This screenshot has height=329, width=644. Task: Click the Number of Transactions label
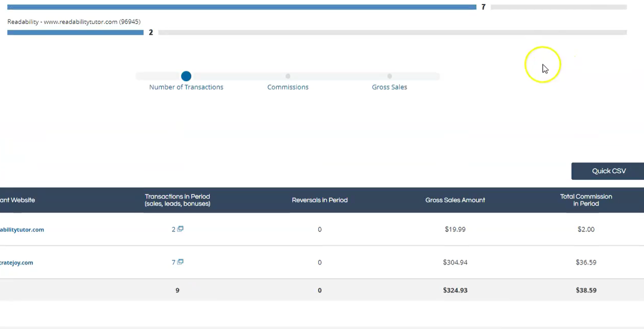coord(186,87)
